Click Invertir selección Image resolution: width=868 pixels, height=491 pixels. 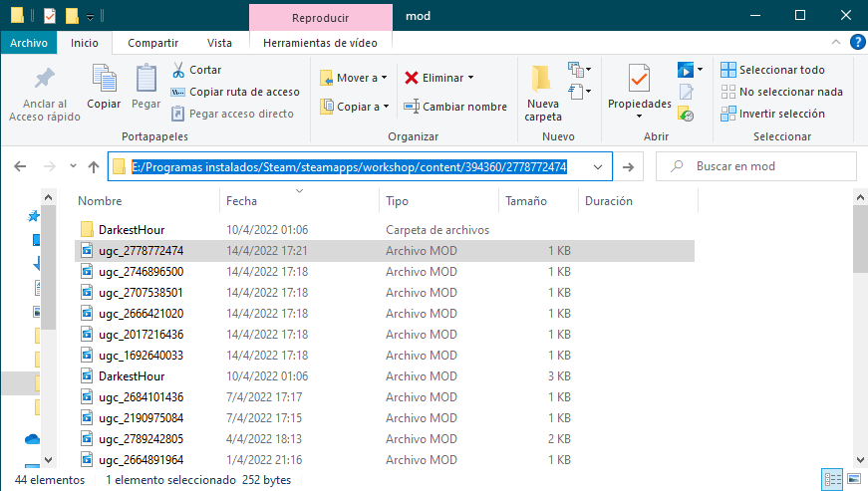point(772,114)
